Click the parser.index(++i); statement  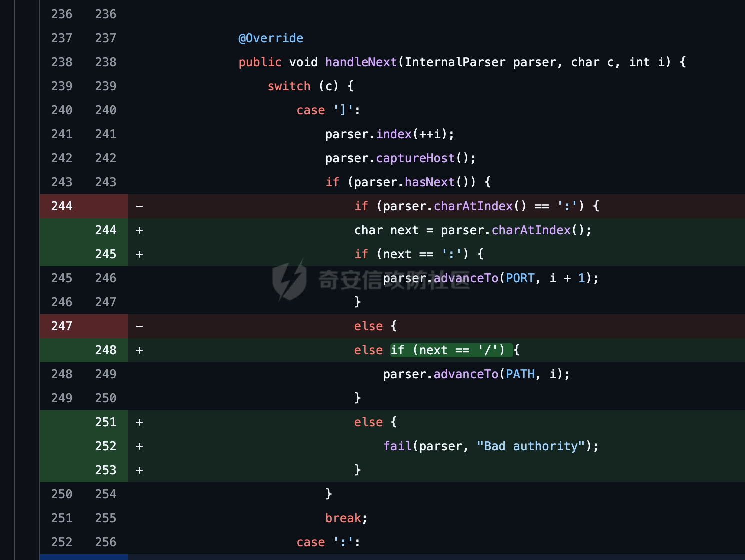click(390, 134)
